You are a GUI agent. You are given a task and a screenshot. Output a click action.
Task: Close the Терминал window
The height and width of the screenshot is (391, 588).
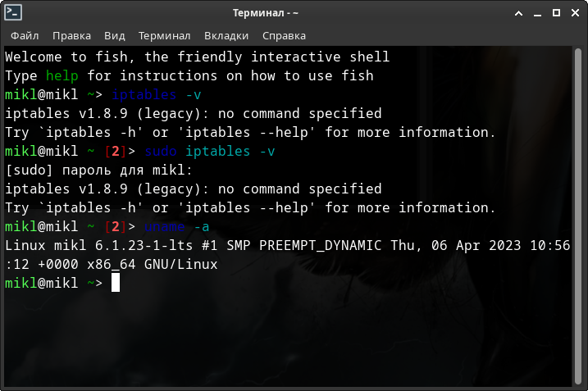point(574,13)
